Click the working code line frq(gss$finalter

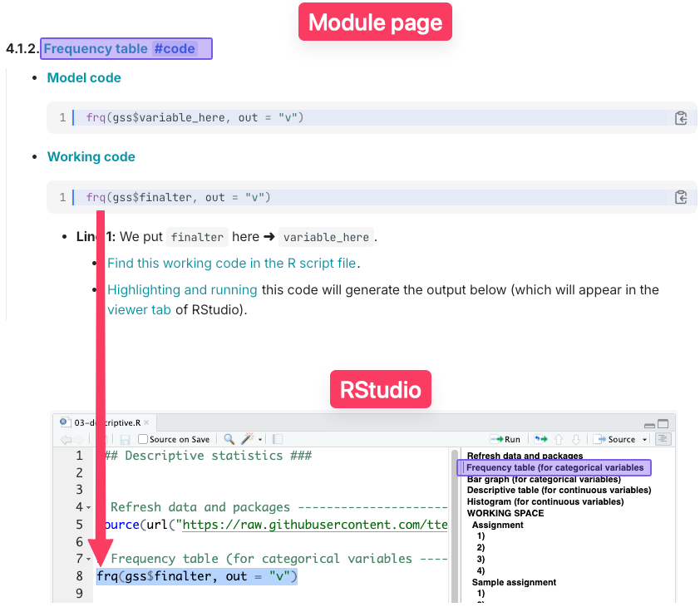pos(178,197)
